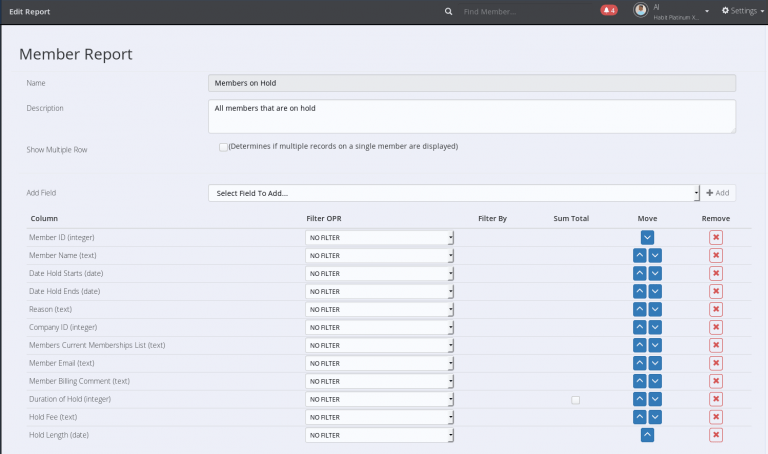Image resolution: width=768 pixels, height=454 pixels.
Task: Expand the user account dropdown caret
Action: click(x=707, y=11)
